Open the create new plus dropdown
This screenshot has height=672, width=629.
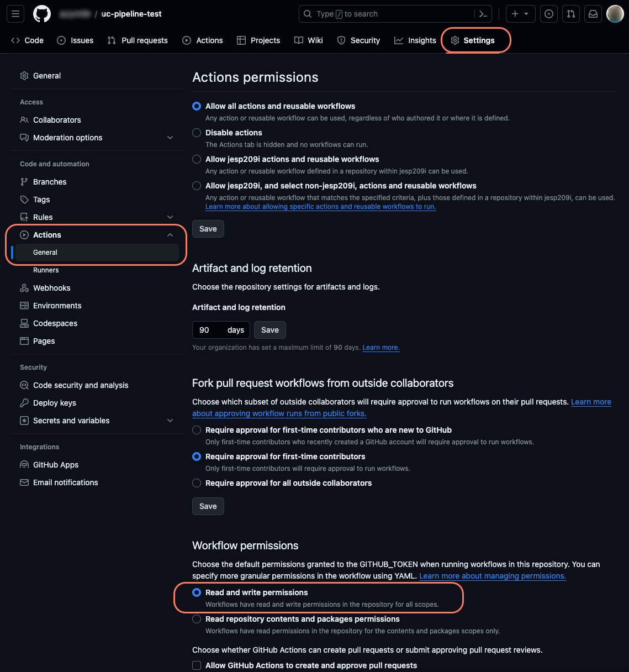(x=520, y=14)
